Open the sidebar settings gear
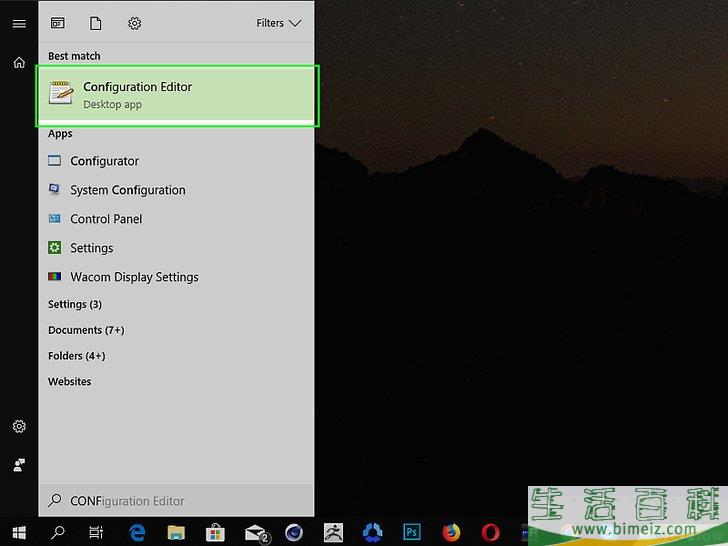Viewport: 728px width, 546px height. click(x=18, y=427)
